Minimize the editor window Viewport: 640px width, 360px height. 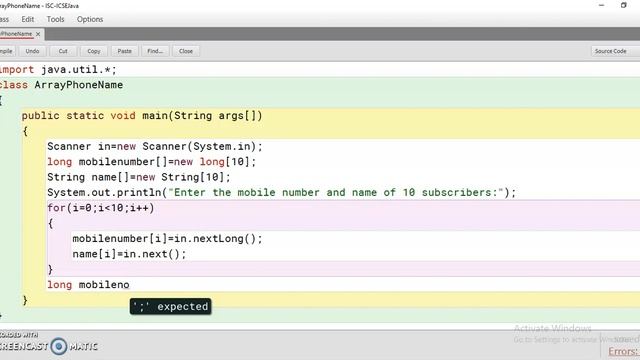[x=601, y=5]
